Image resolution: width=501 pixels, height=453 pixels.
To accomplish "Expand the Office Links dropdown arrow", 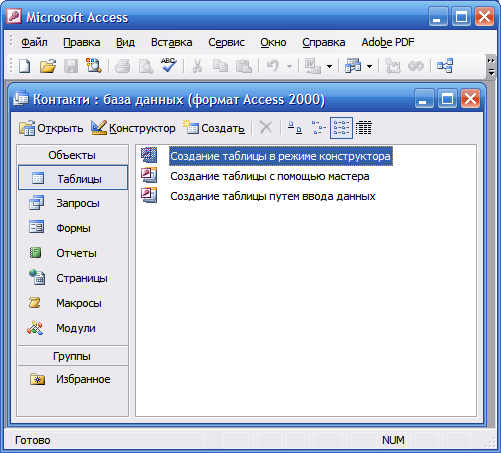I will click(x=329, y=66).
